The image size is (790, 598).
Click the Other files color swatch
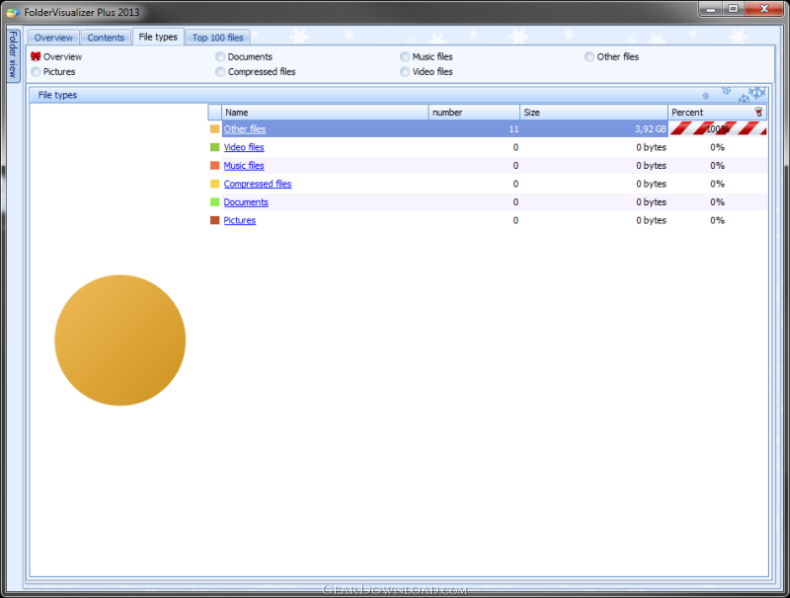215,129
